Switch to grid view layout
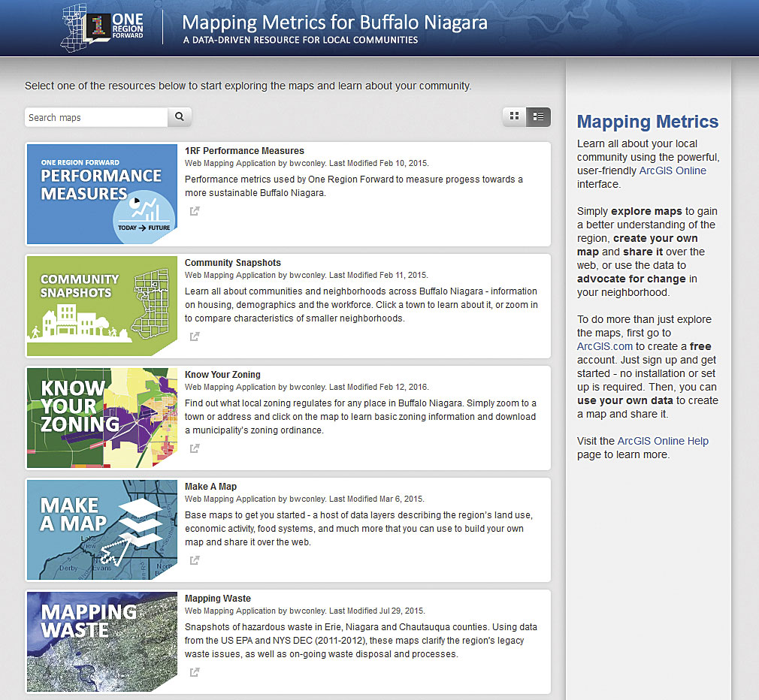The image size is (759, 700). 515,116
